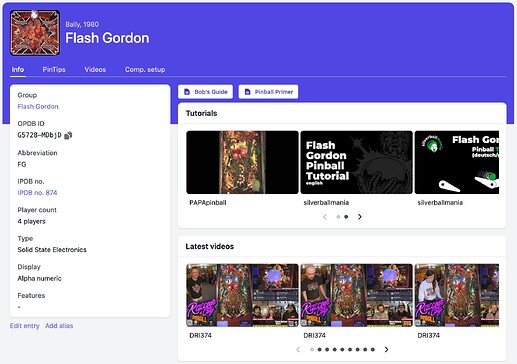Move latest videos carousel back with left chevron
Image resolution: width=517 pixels, height=364 pixels.
tap(298, 349)
